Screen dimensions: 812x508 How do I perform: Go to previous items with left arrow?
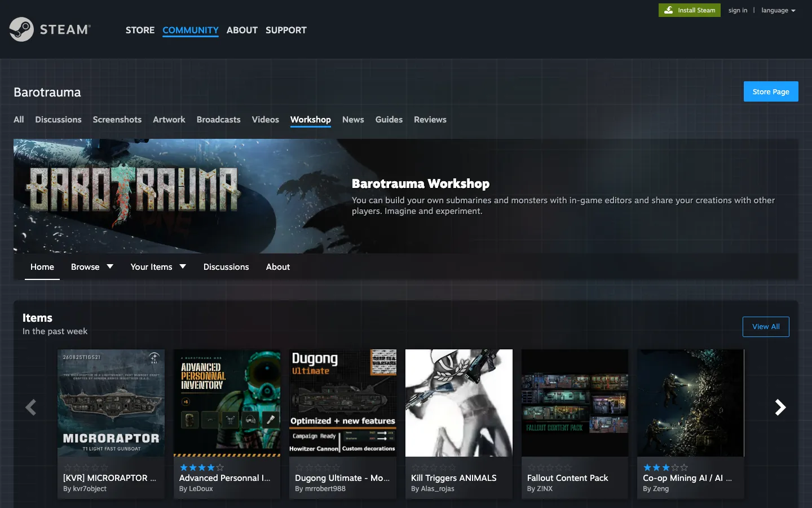pos(31,408)
